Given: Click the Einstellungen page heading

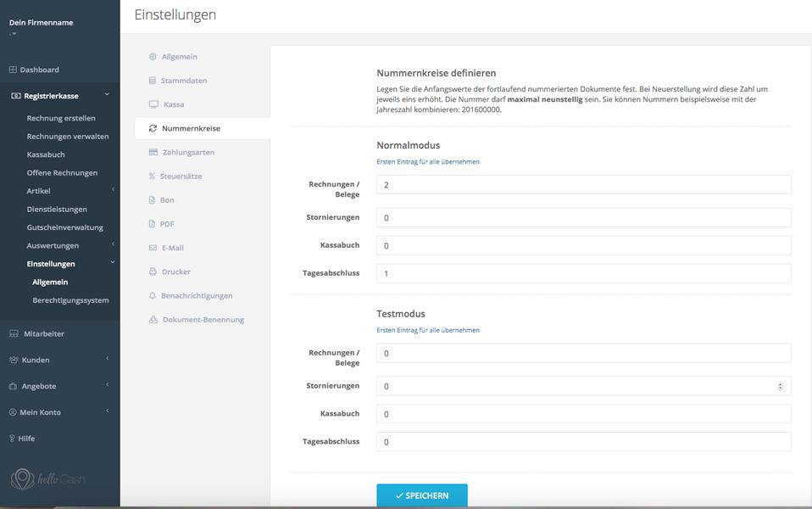Looking at the screenshot, I should point(175,15).
